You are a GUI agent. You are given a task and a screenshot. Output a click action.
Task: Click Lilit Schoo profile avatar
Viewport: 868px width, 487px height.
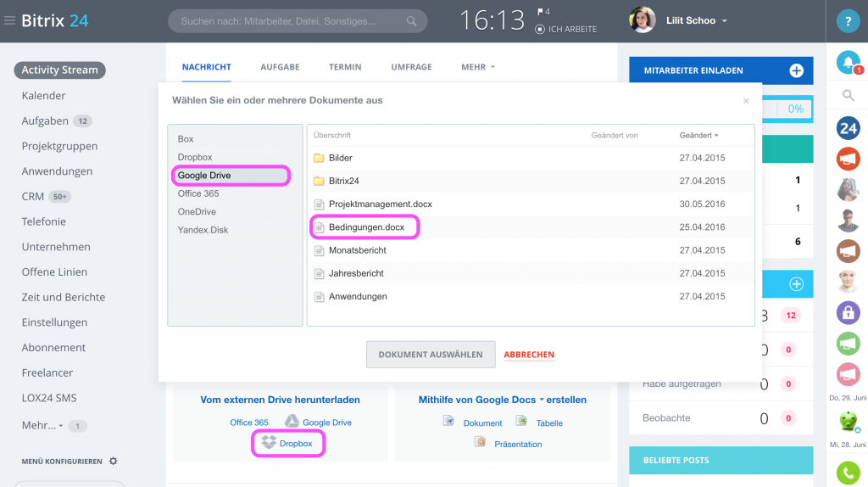pos(643,20)
